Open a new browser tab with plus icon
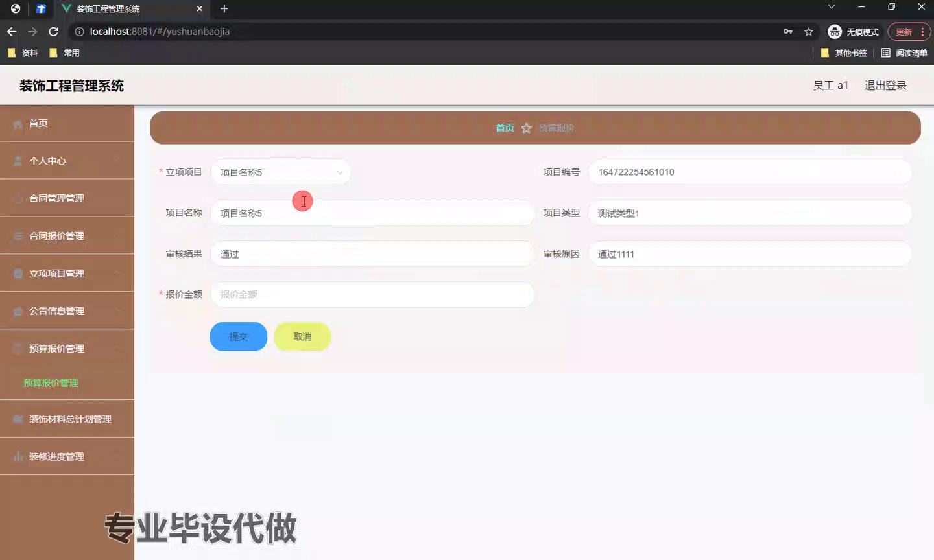This screenshot has height=560, width=934. coord(224,8)
